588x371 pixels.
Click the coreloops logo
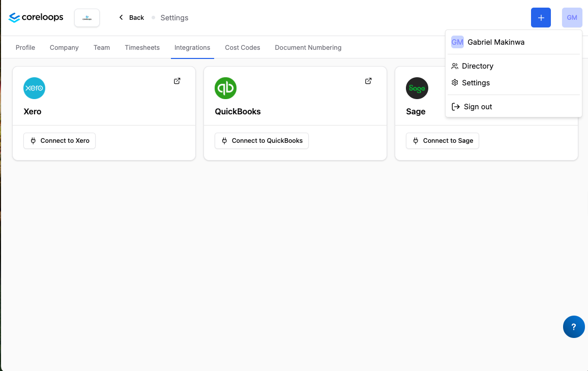click(x=36, y=17)
